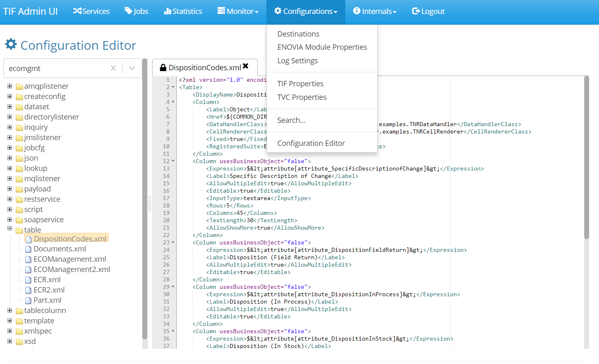
Task: Click the Part.xml file icon
Action: (28, 300)
